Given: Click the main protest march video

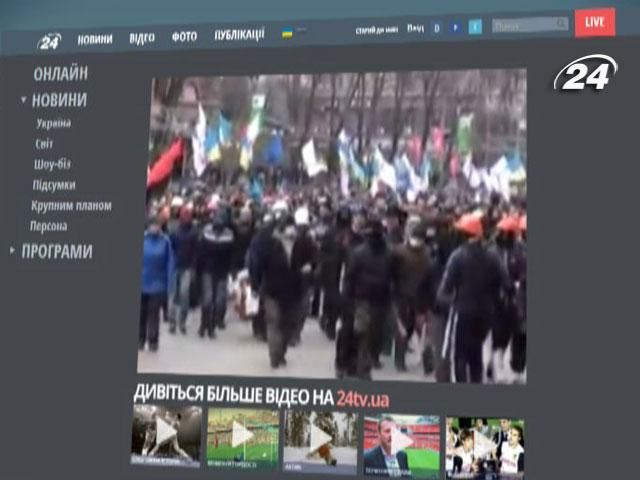Looking at the screenshot, I should point(332,227).
